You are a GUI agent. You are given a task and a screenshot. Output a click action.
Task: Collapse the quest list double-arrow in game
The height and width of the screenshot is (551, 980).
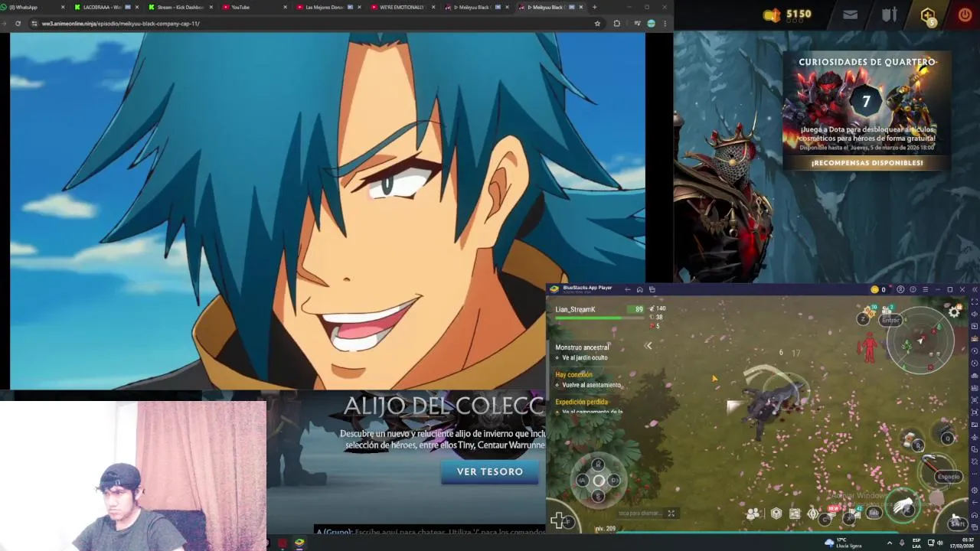click(648, 346)
